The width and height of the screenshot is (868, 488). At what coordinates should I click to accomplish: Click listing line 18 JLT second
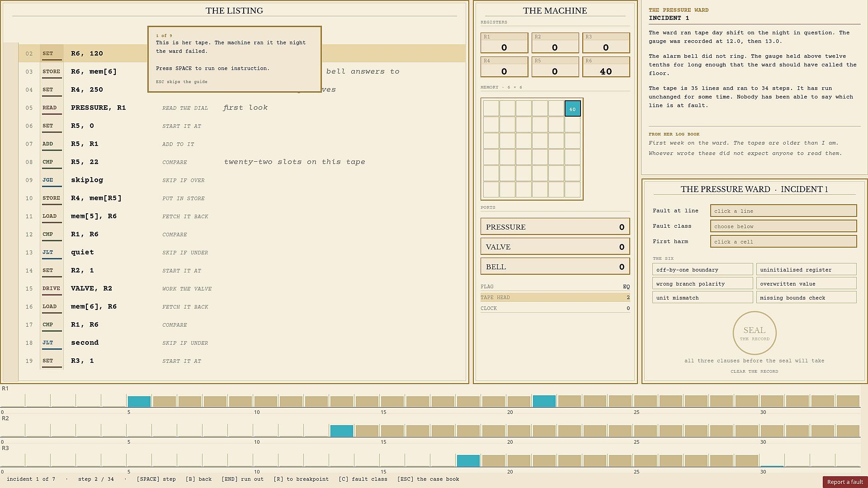coord(242,343)
